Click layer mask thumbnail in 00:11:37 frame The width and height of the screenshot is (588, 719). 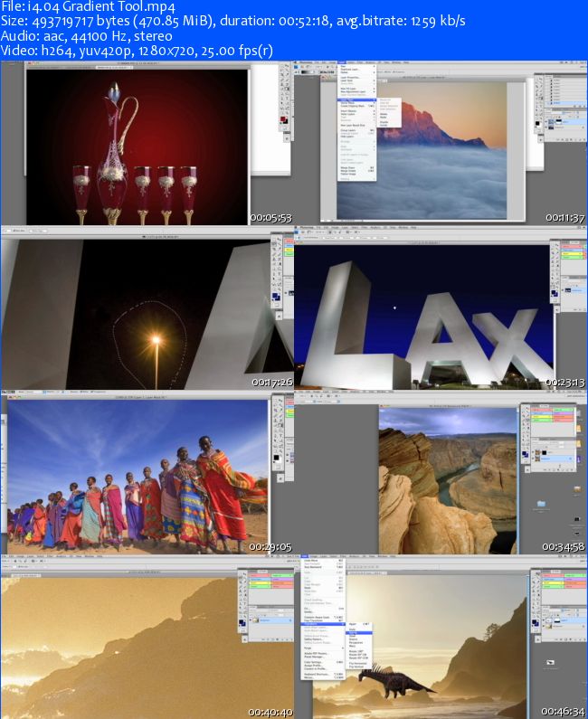point(558,121)
